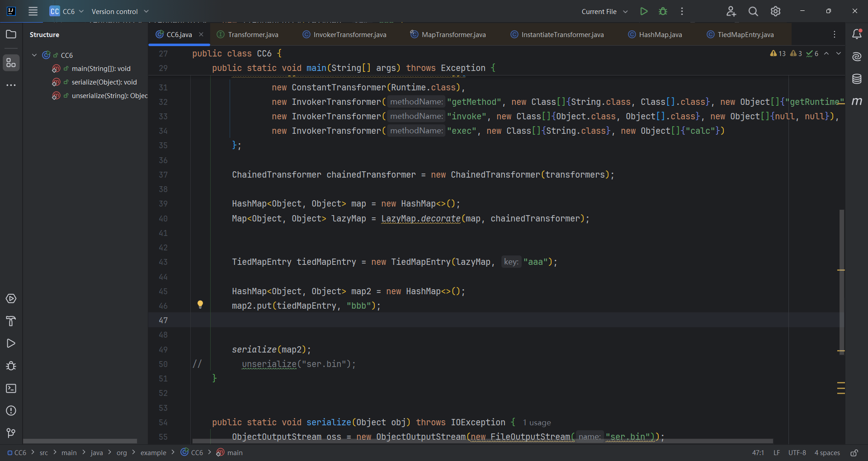The image size is (868, 461).
Task: Go to previous highlighted error arrow
Action: tap(826, 53)
